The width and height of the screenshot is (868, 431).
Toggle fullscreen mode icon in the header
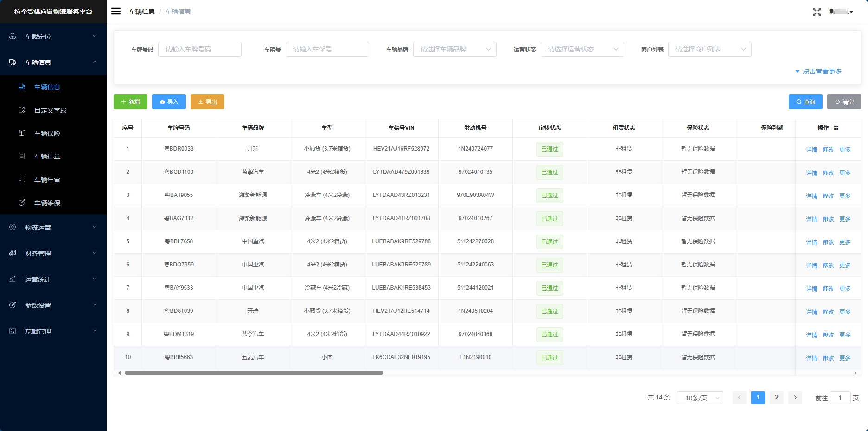point(817,12)
